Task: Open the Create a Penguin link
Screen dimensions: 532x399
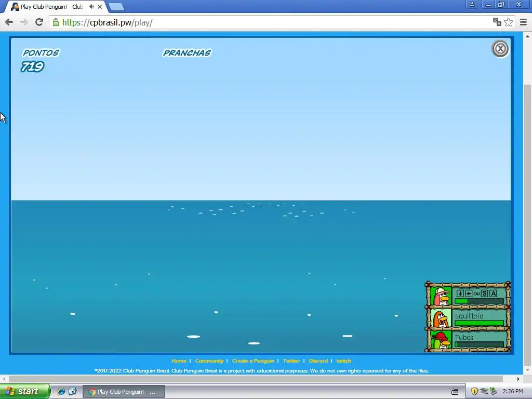Action: (x=253, y=361)
